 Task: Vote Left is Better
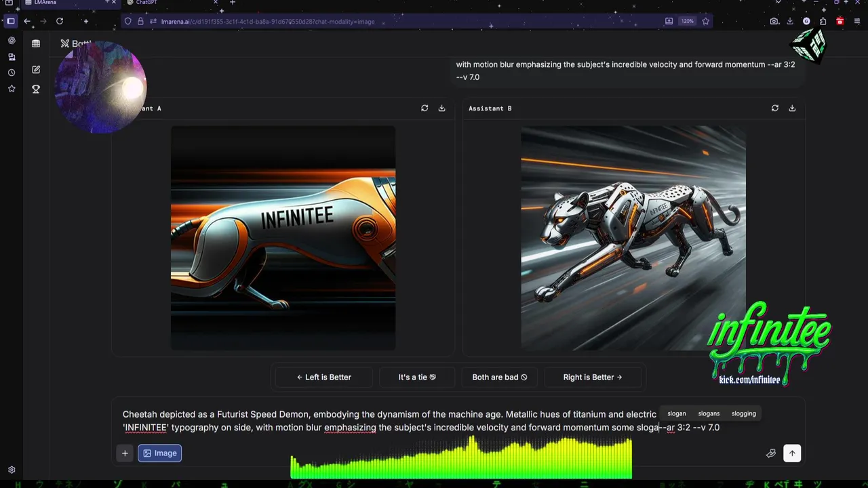[324, 377]
